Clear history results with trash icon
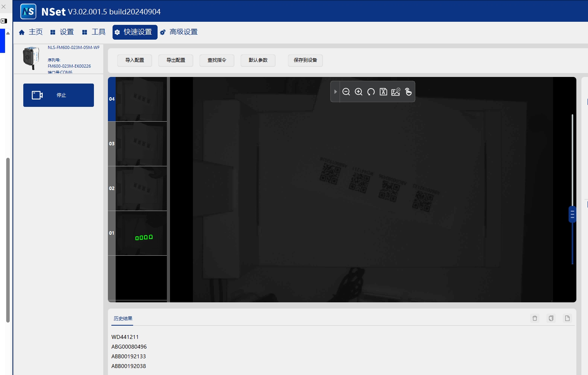Image resolution: width=588 pixels, height=375 pixels. click(535, 318)
